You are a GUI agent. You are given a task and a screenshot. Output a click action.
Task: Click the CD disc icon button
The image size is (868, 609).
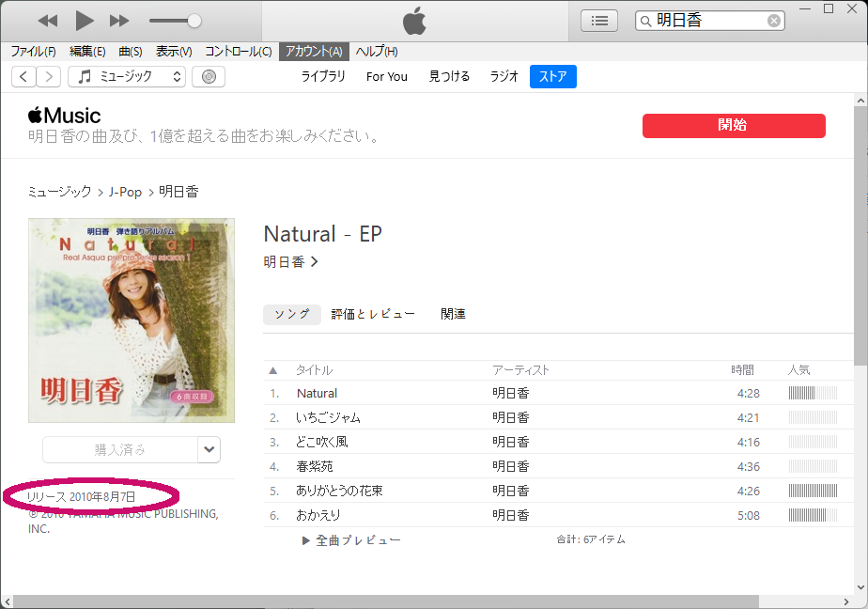tap(209, 76)
